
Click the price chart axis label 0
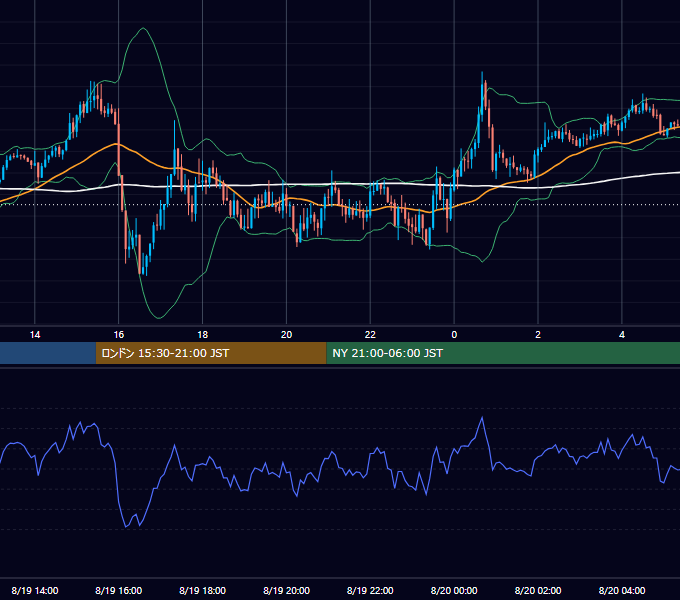point(454,335)
